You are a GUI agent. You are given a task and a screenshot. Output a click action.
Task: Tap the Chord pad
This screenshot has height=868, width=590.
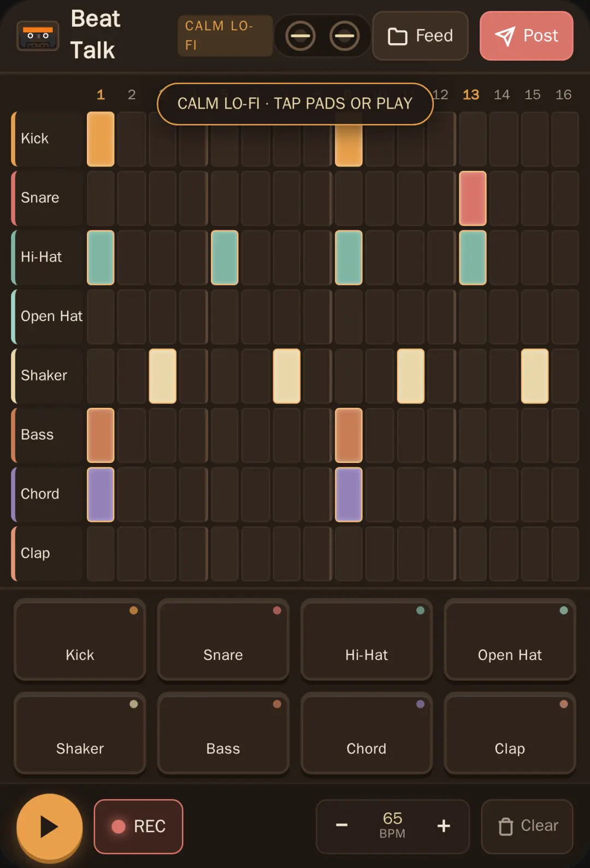pyautogui.click(x=367, y=733)
